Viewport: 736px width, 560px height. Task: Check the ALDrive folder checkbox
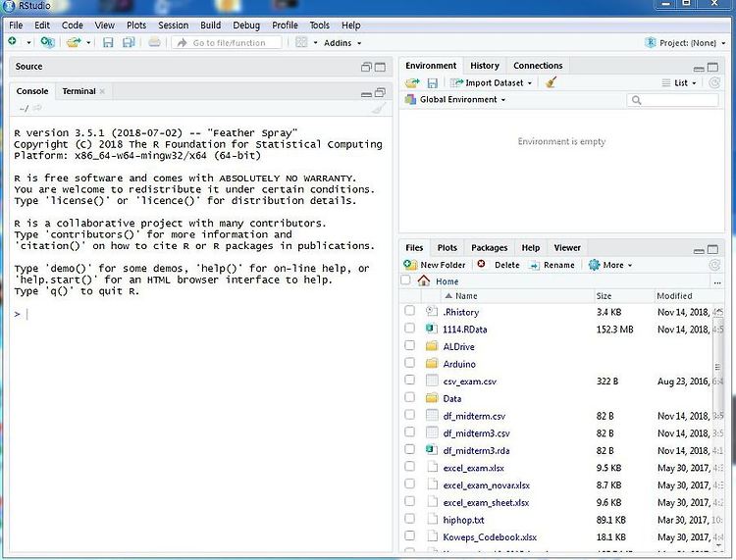click(x=410, y=345)
